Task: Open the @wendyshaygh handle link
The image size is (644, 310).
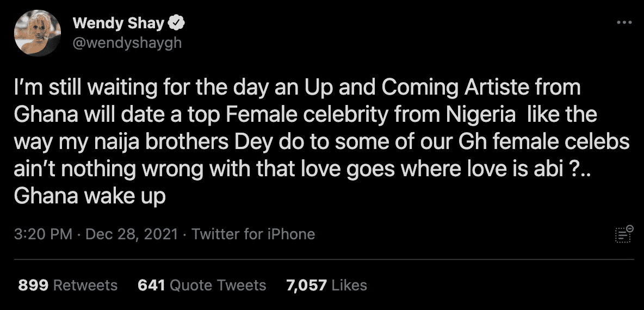Action: click(127, 43)
